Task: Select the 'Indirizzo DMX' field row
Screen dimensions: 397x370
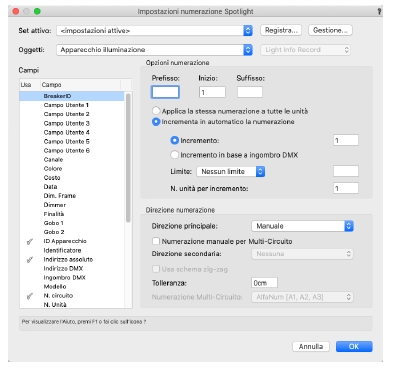Action: click(72, 268)
